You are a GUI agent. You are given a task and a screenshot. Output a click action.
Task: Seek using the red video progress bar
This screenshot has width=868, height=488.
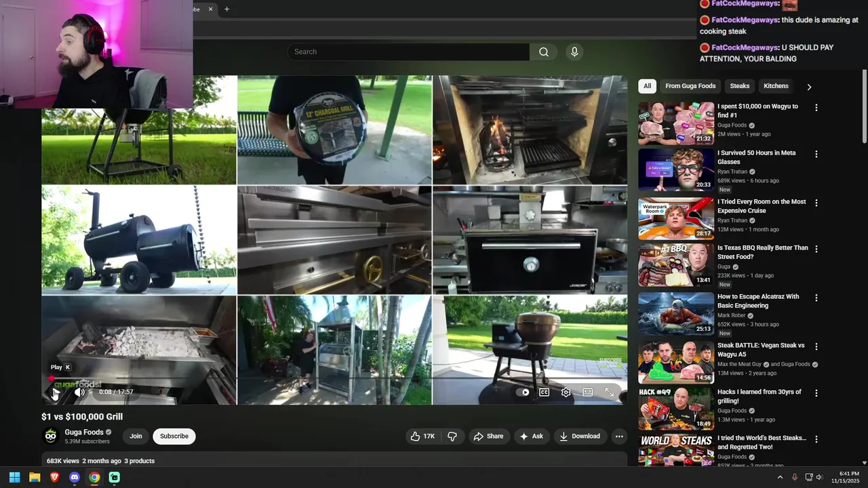tap(333, 378)
